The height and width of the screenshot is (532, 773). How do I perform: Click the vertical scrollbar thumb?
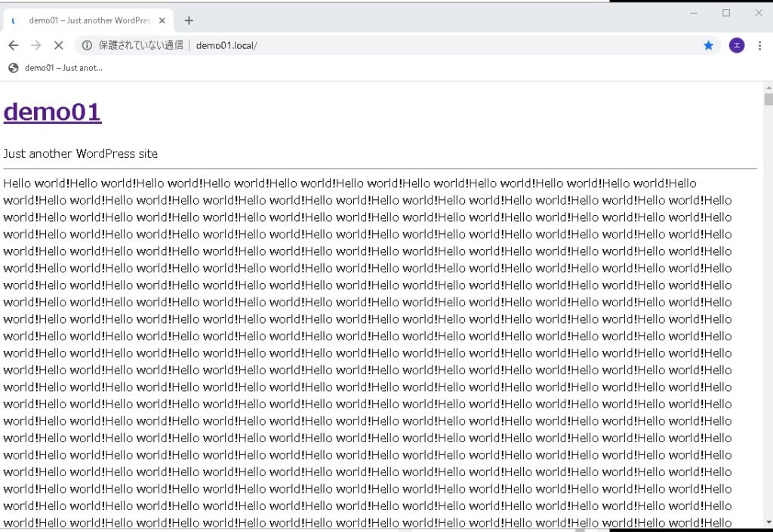click(768, 100)
